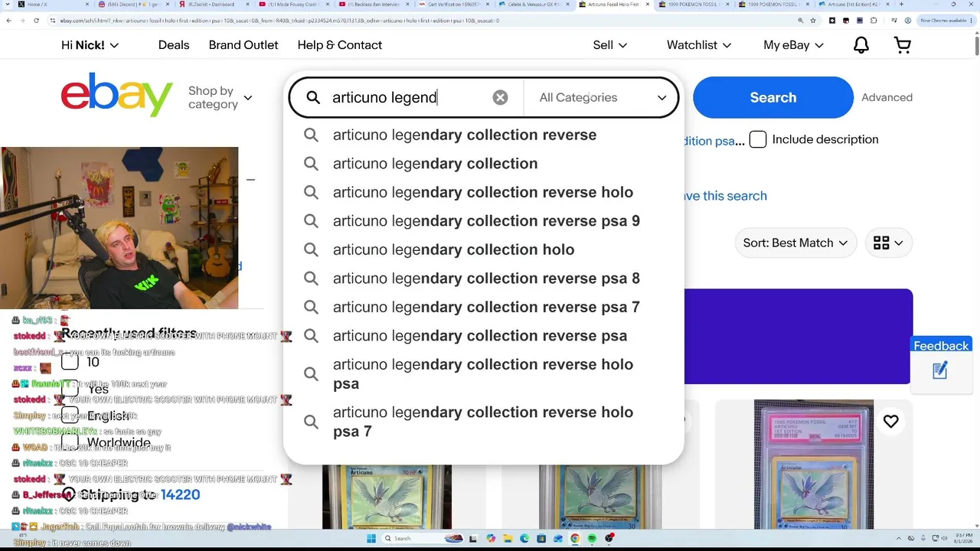This screenshot has height=551, width=980.
Task: Toggle the '10' recently used filter checkbox
Action: tap(70, 362)
